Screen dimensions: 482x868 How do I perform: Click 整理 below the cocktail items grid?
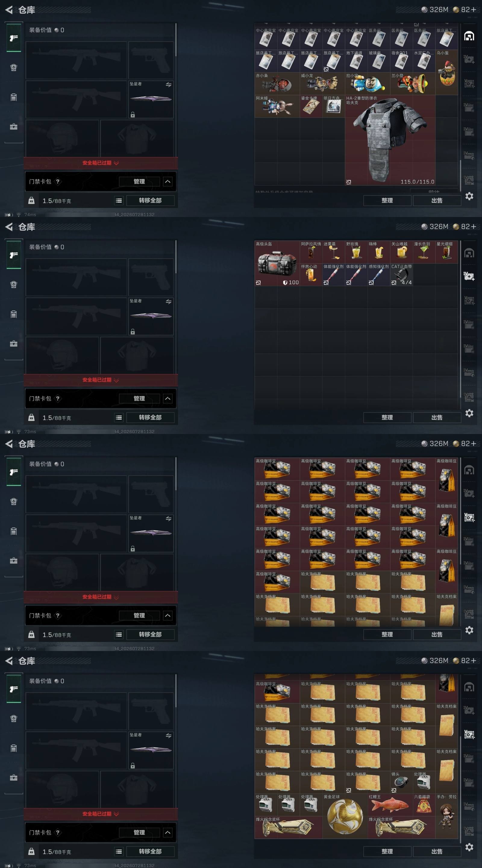point(387,417)
